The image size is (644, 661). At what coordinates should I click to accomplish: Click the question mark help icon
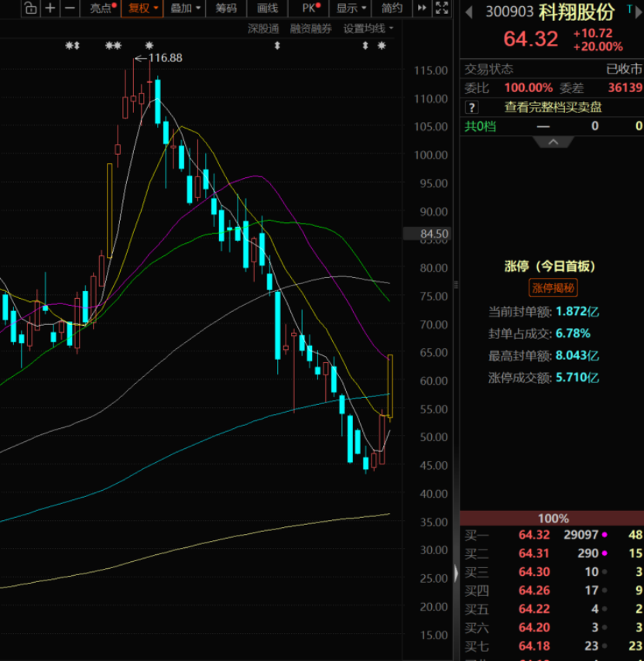[x=471, y=108]
